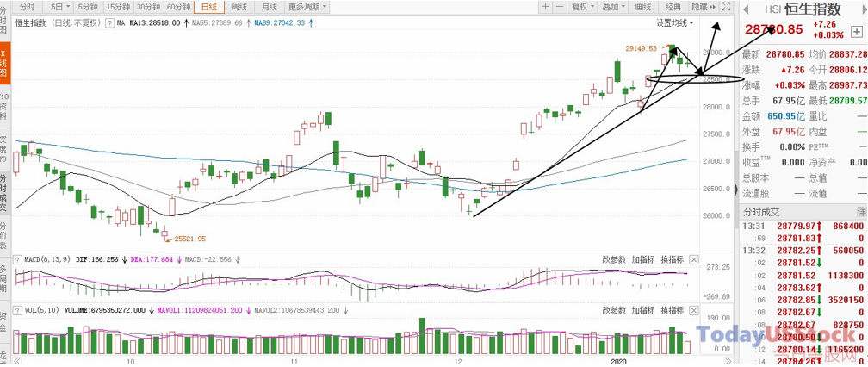Screen dimensions: 868x367
Task: Open 分时图 sidebar view
Action: (4, 19)
